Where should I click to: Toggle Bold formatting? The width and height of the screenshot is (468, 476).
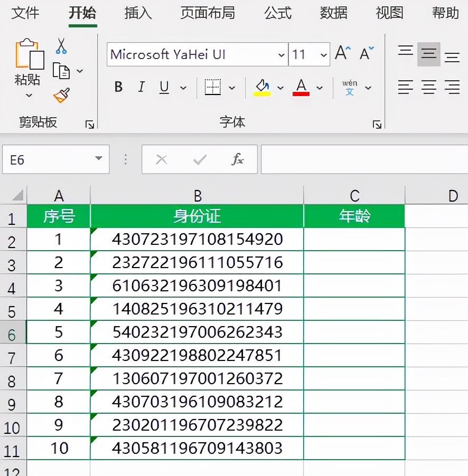pyautogui.click(x=118, y=88)
